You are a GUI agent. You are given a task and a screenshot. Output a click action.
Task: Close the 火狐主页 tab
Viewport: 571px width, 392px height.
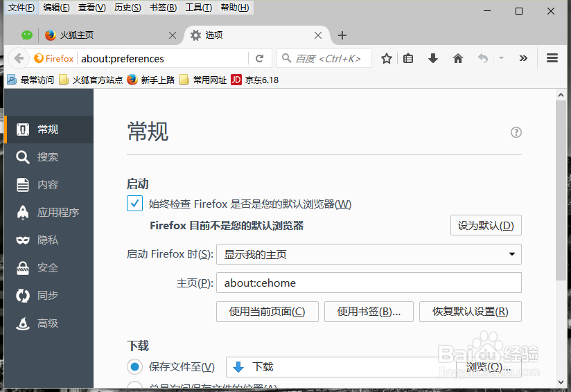pos(173,35)
